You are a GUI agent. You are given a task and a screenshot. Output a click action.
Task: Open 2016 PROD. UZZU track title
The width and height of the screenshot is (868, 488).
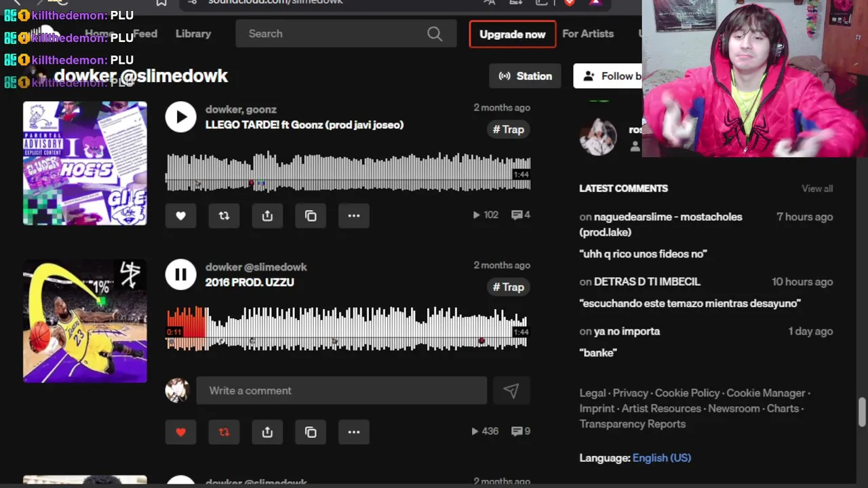pyautogui.click(x=250, y=283)
